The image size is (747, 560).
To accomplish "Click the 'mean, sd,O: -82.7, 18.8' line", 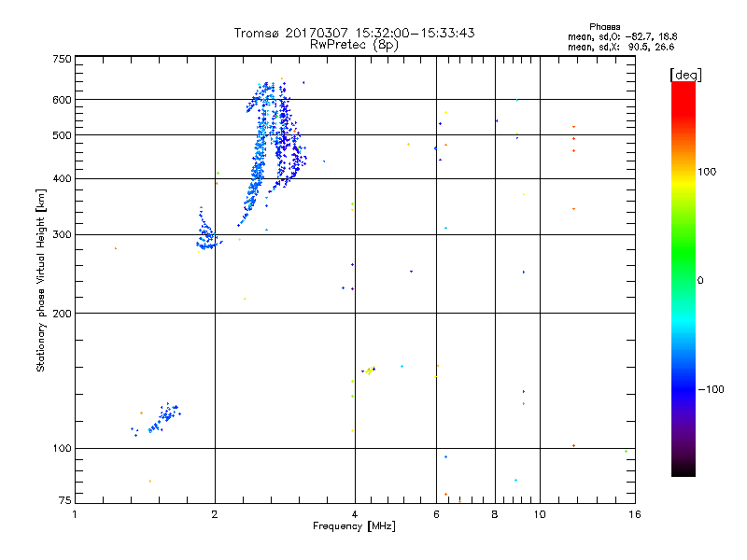I will 622,36.
